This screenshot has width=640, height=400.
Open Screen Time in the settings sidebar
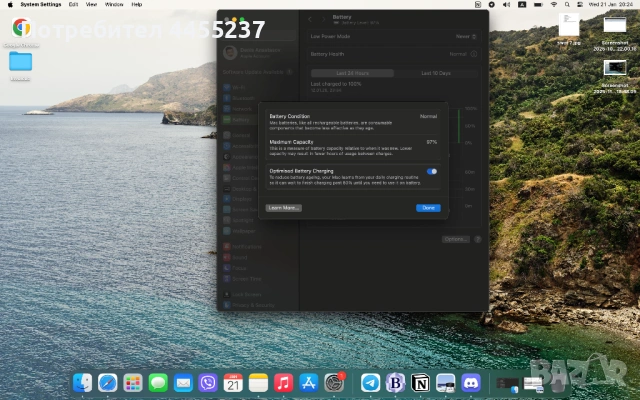(x=243, y=279)
